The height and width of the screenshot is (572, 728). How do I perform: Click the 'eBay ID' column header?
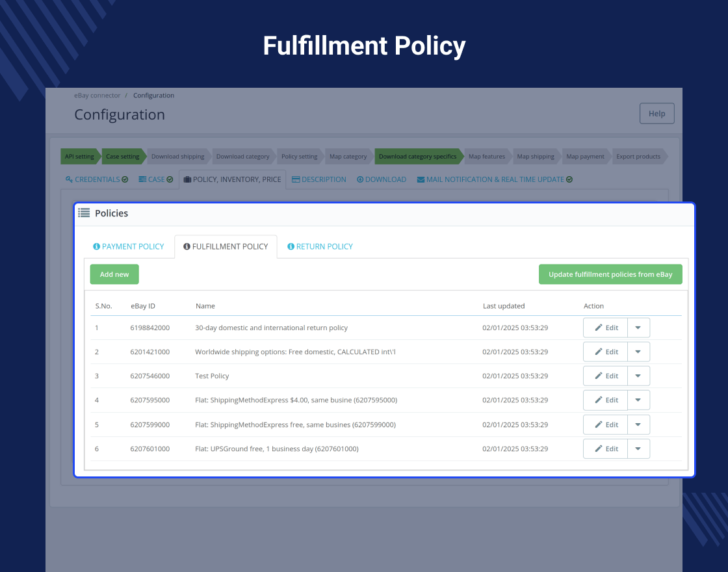(143, 306)
